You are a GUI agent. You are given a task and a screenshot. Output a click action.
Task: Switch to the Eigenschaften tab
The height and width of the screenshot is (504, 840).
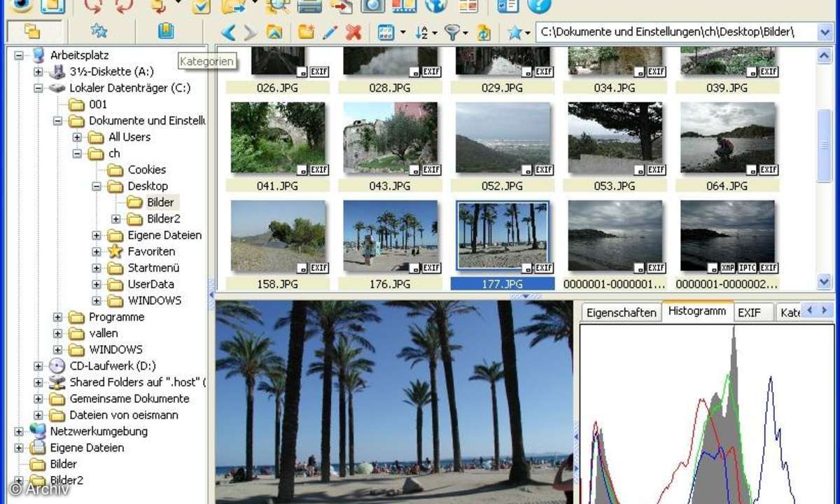tap(621, 313)
